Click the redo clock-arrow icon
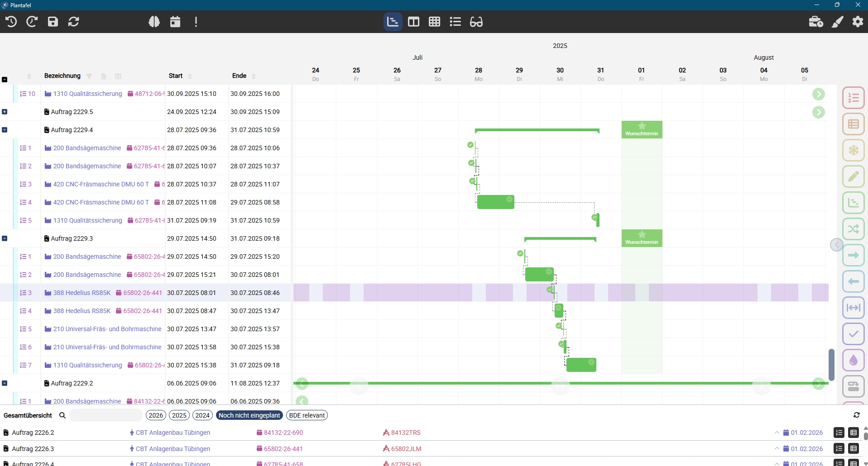 [32, 21]
